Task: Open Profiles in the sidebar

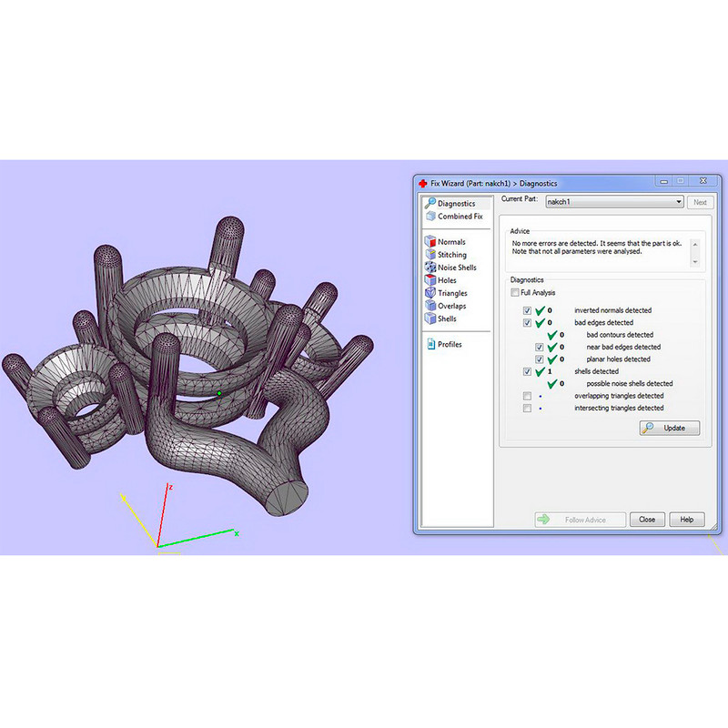Action: 450,345
